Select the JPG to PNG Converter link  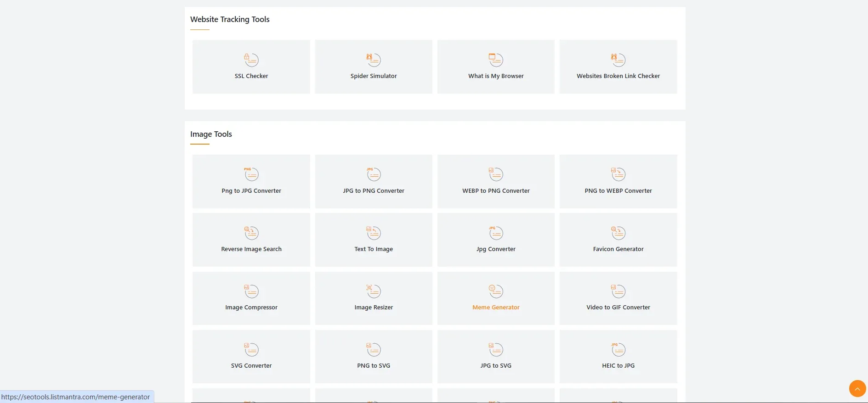coord(374,191)
